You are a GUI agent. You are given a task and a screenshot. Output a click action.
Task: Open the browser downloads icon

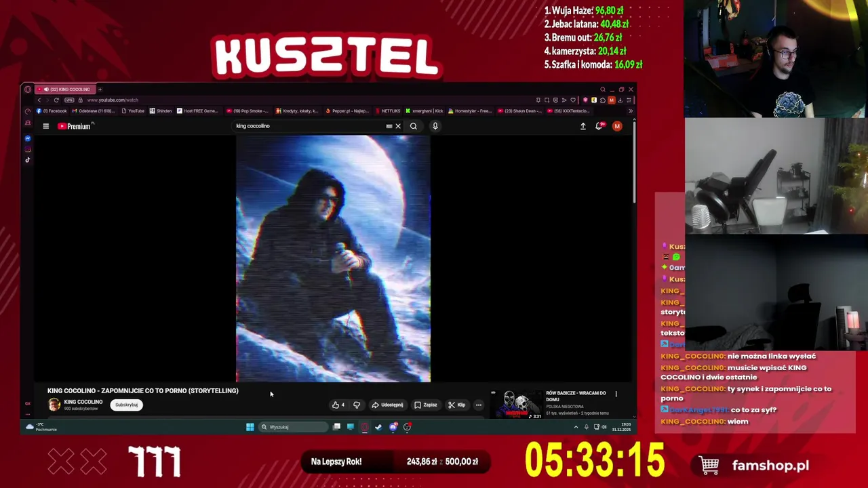click(620, 100)
